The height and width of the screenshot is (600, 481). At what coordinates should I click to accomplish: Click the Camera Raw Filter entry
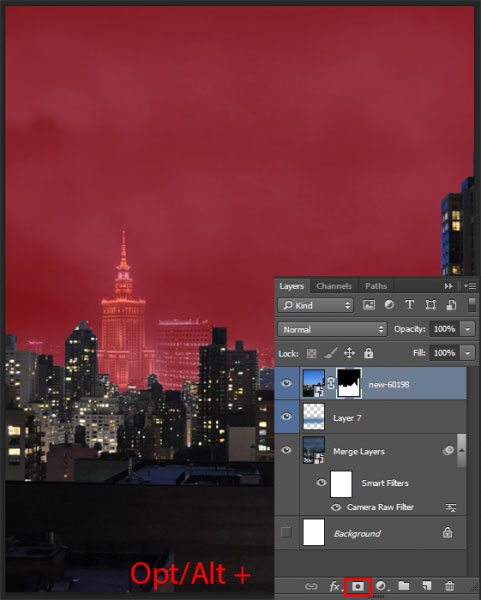(380, 507)
